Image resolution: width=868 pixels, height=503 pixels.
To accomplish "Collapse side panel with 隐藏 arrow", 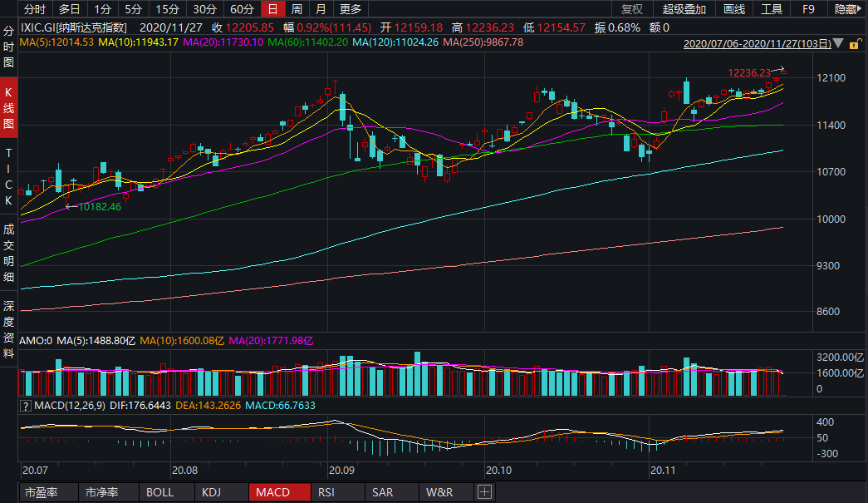I will tap(847, 9).
